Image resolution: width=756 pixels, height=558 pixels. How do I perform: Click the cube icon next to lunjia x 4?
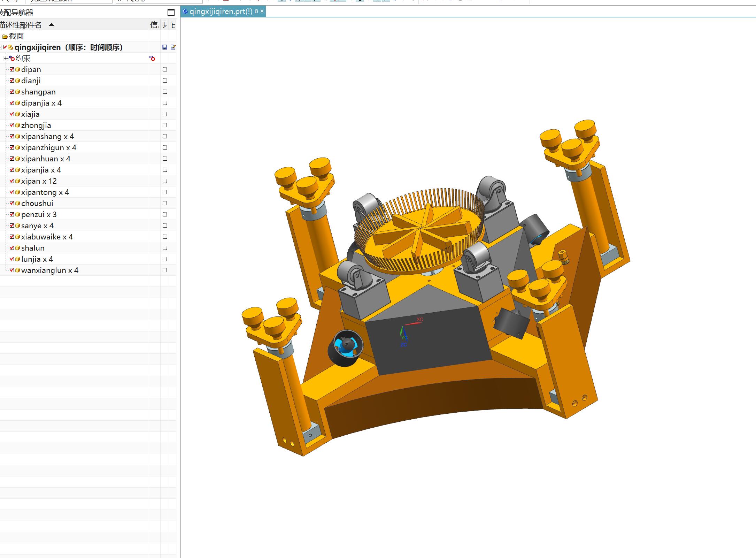tap(18, 259)
